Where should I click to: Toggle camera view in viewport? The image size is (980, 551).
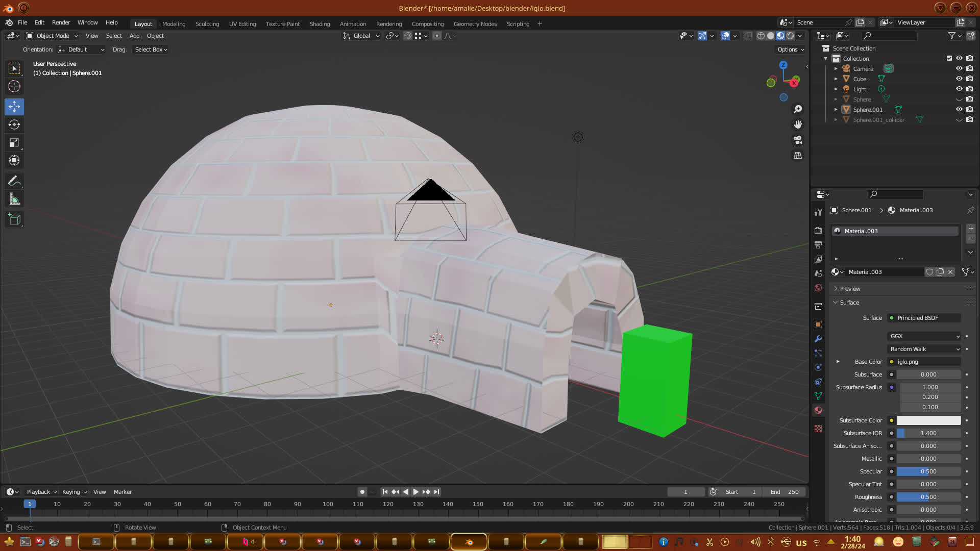point(798,140)
